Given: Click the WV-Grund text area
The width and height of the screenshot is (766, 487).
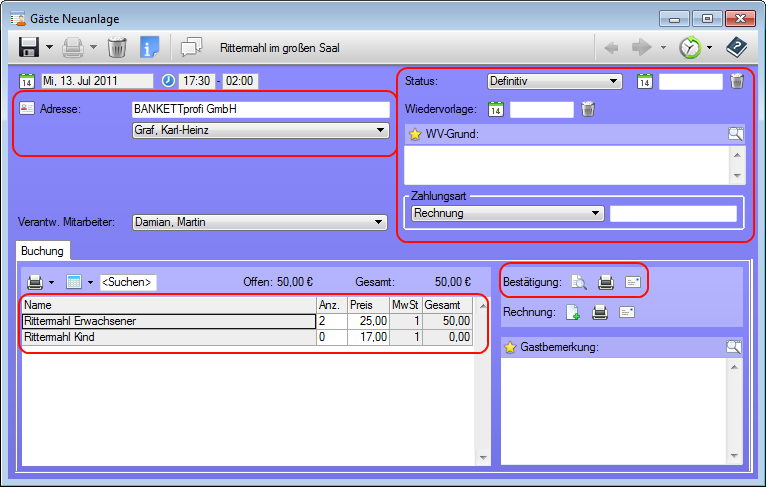Looking at the screenshot, I should pyautogui.click(x=567, y=165).
